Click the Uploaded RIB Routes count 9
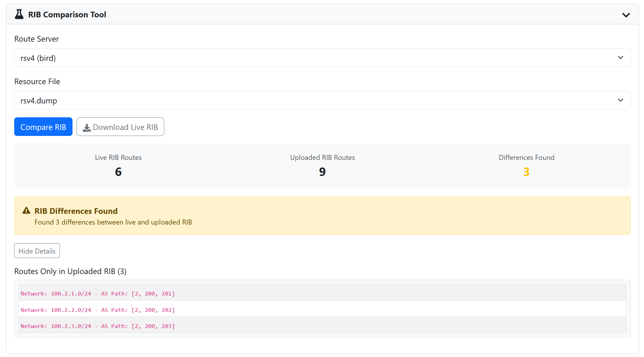Viewport: 644px width, 357px height. [x=322, y=172]
